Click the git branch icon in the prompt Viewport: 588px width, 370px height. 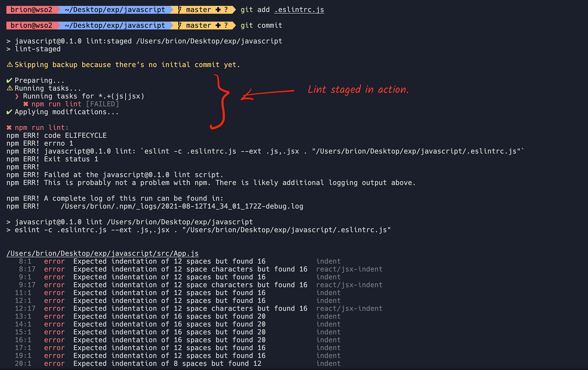click(179, 10)
